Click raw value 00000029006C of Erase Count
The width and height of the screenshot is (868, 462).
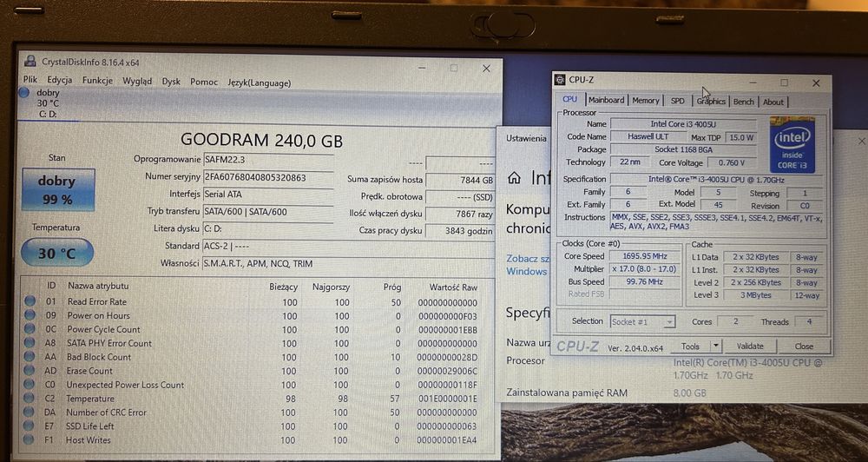[447, 371]
